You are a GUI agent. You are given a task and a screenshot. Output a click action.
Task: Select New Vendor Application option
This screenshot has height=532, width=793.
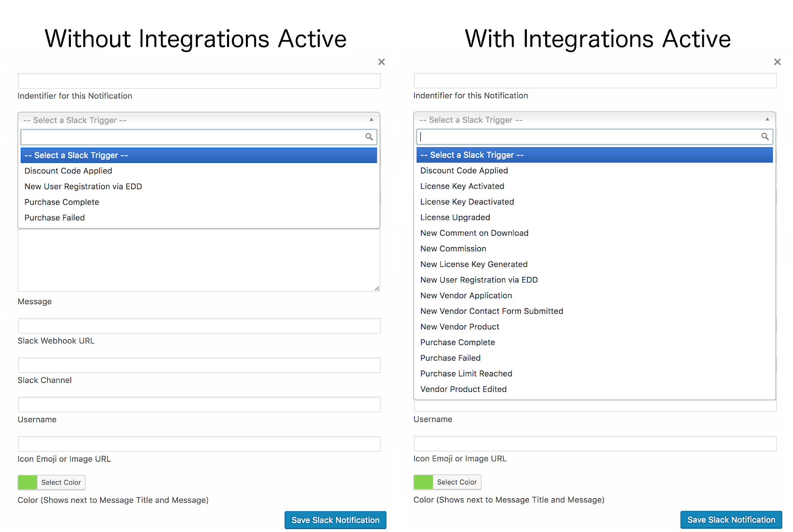(466, 296)
